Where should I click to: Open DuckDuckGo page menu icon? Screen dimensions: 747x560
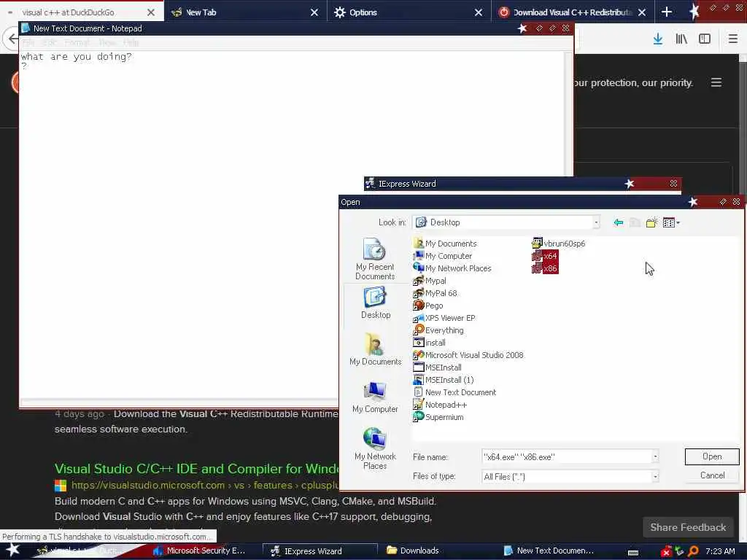coord(716,82)
